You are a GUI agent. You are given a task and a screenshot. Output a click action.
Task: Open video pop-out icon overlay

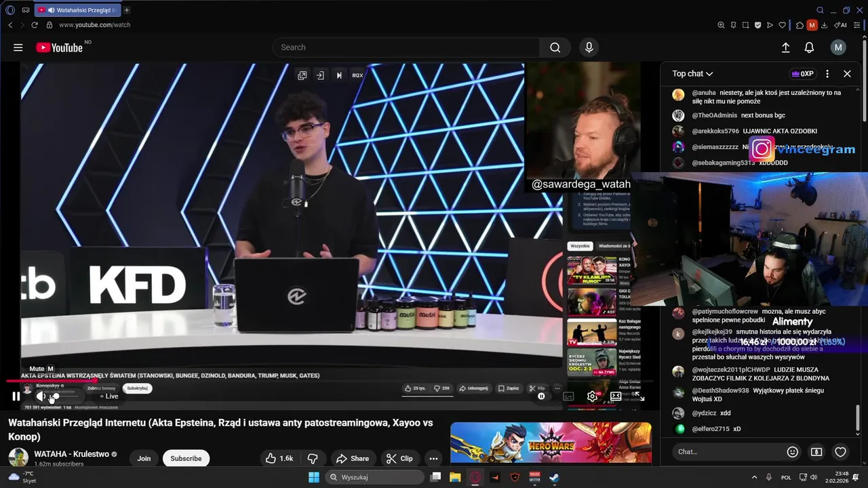pos(302,75)
